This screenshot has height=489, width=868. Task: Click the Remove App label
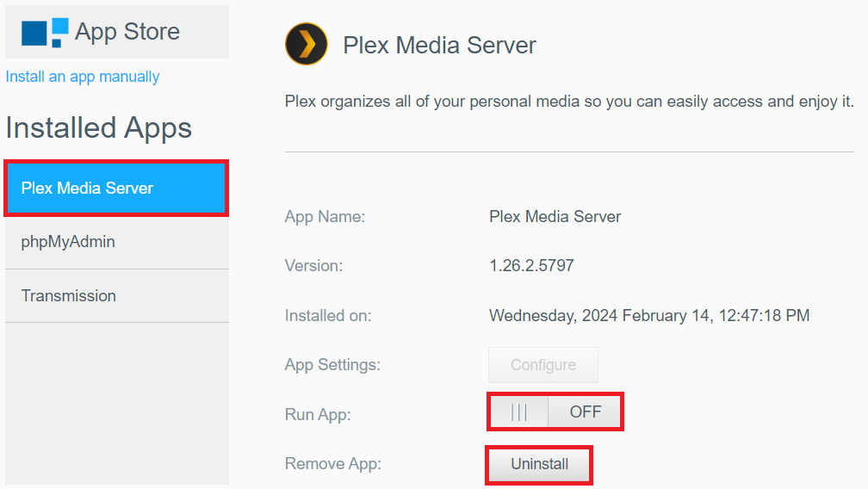coord(332,464)
